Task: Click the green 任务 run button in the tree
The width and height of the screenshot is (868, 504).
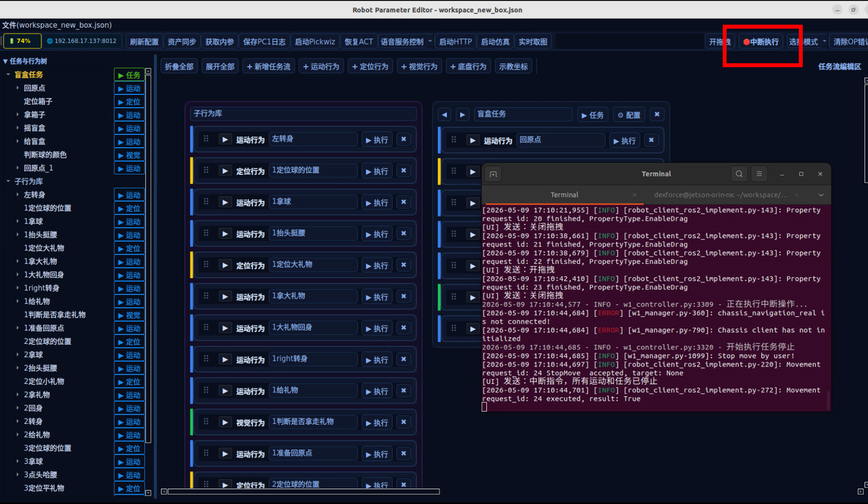Action: (129, 75)
